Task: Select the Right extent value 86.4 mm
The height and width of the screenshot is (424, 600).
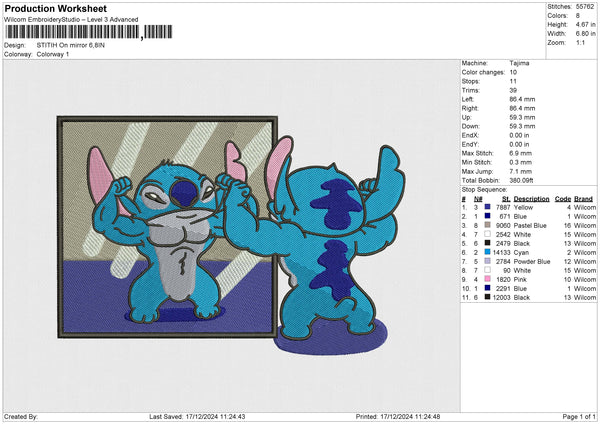Action: click(x=522, y=108)
